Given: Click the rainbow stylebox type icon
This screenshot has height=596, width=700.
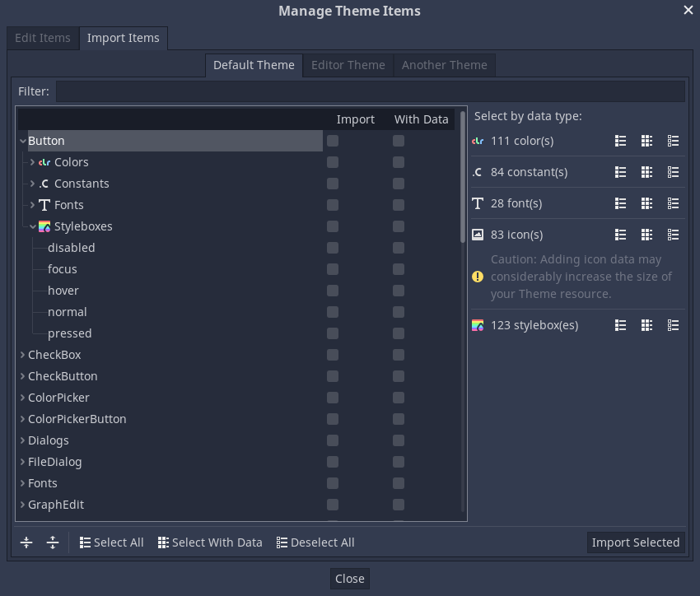Looking at the screenshot, I should point(477,325).
